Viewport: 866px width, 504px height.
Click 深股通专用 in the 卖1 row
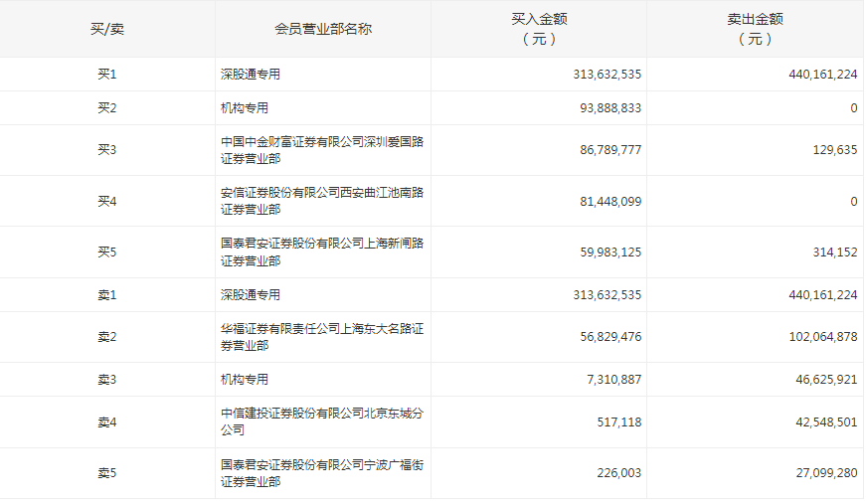click(x=251, y=295)
